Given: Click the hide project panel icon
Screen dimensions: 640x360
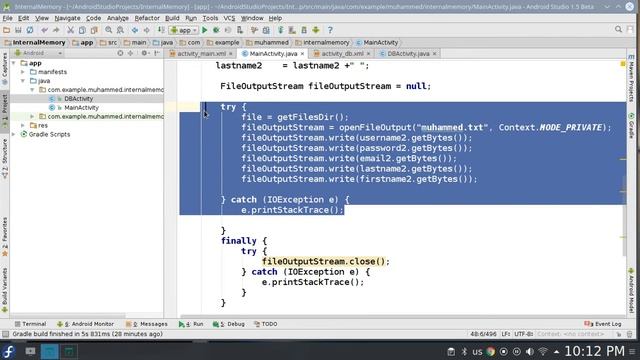Looking at the screenshot, I should point(157,53).
